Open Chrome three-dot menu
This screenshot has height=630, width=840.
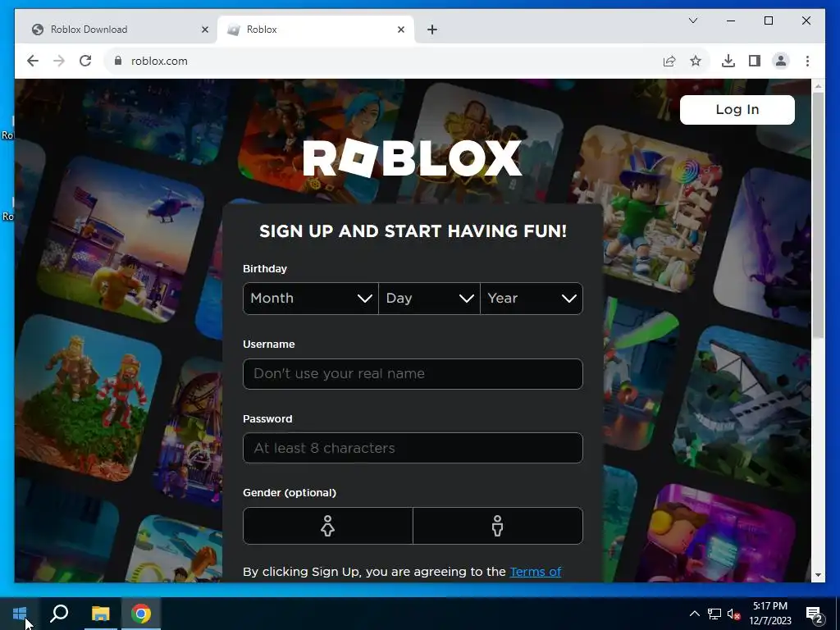tap(807, 61)
